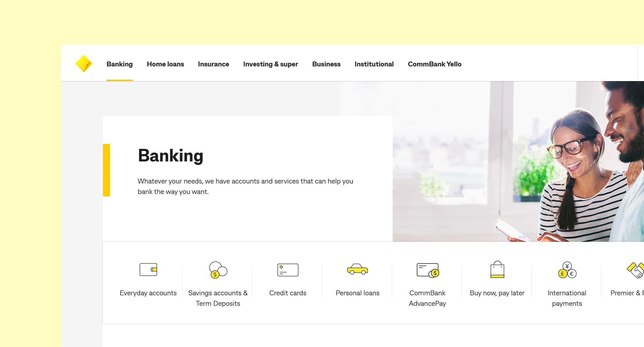
Task: Click the Credit cards card icon
Action: point(288,270)
